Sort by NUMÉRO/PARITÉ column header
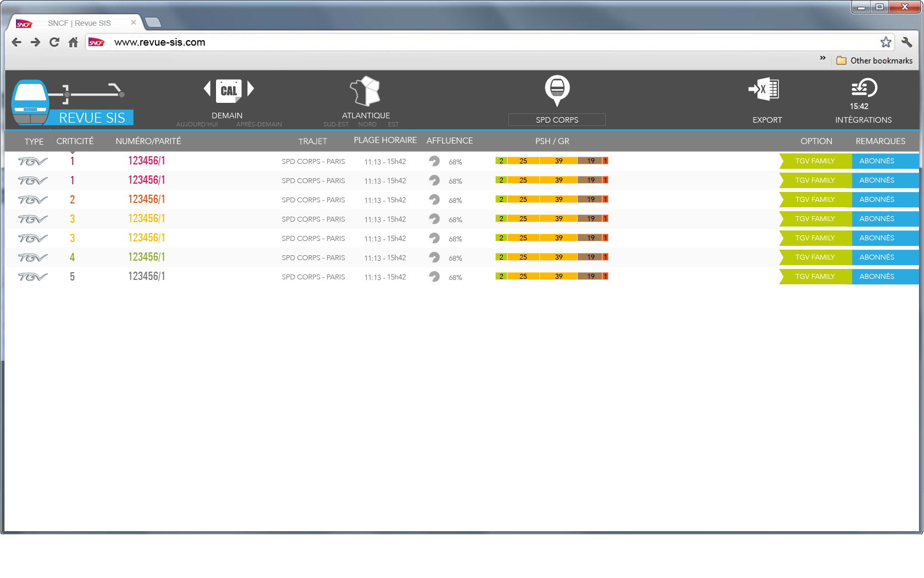Image resolution: width=924 pixels, height=578 pixels. (148, 141)
